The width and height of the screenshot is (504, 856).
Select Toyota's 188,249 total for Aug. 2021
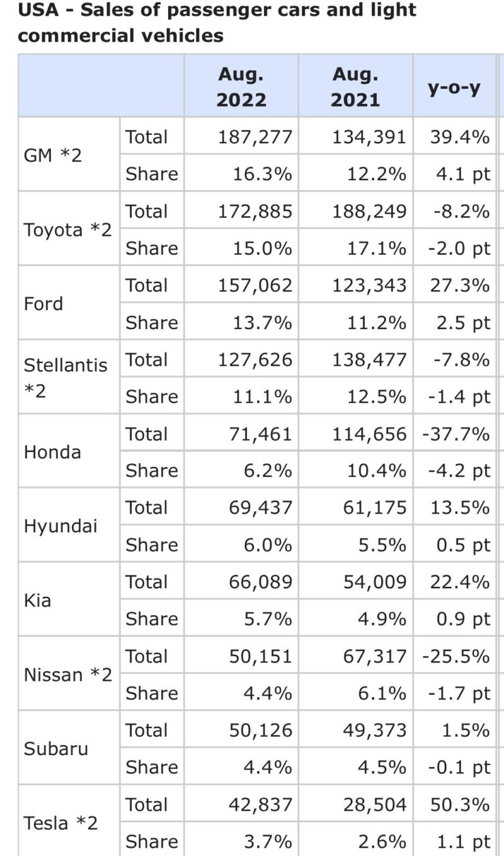pyautogui.click(x=369, y=211)
